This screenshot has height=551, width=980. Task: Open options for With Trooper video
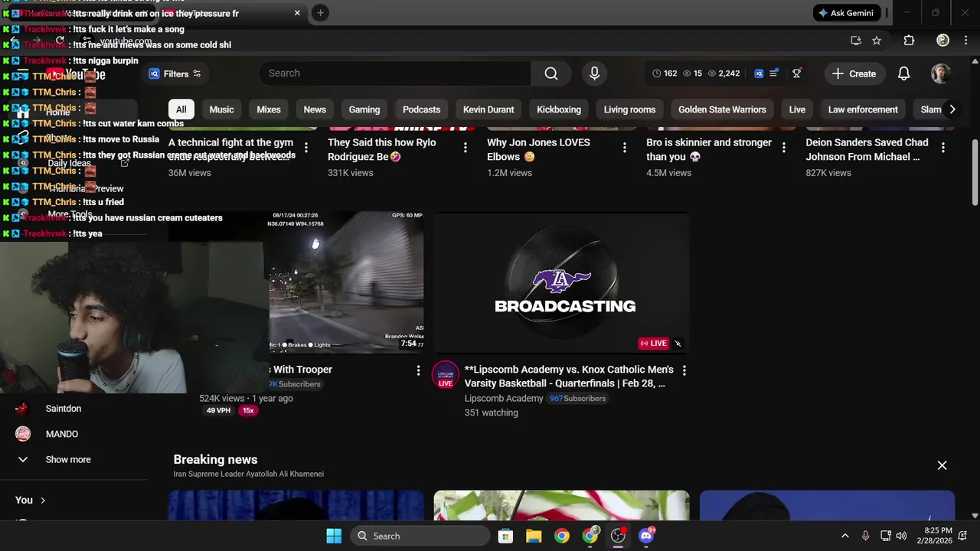point(418,370)
